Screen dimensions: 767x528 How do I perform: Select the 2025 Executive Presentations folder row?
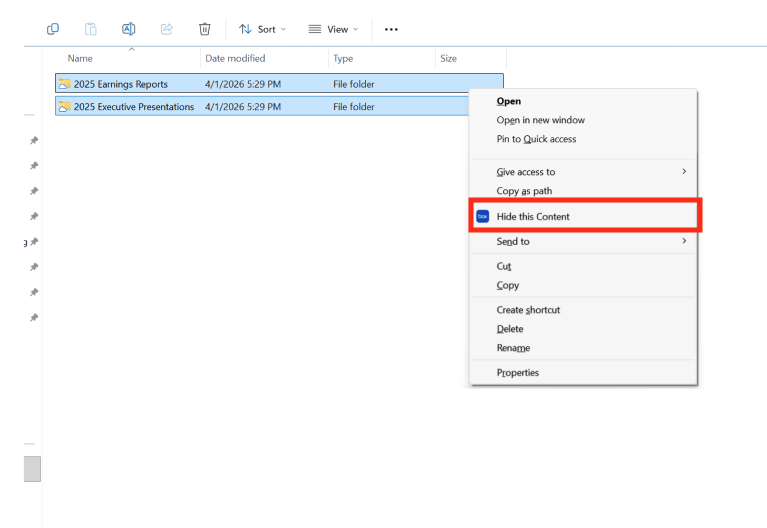click(x=134, y=107)
